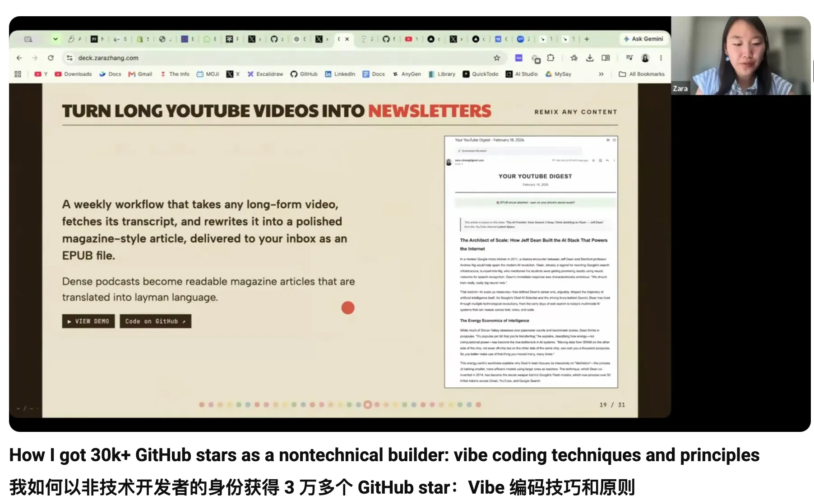The image size is (814, 504).
Task: Click the current slide progress dot
Action: (x=367, y=404)
